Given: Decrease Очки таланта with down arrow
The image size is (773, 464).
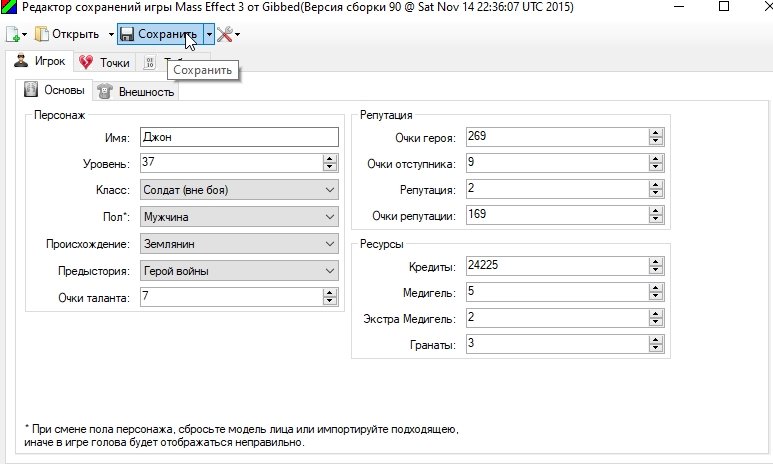Looking at the screenshot, I should [330, 301].
